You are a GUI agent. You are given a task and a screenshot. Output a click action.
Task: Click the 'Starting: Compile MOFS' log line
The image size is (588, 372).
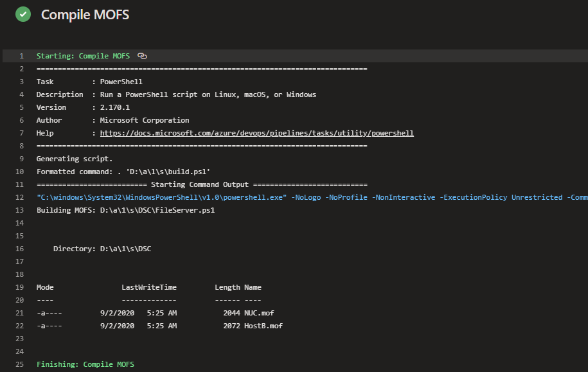tap(83, 56)
